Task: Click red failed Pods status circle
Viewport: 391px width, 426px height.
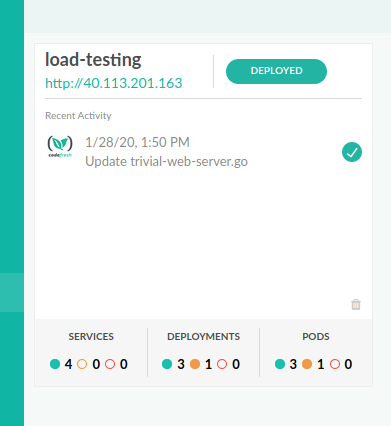Action: (x=335, y=364)
